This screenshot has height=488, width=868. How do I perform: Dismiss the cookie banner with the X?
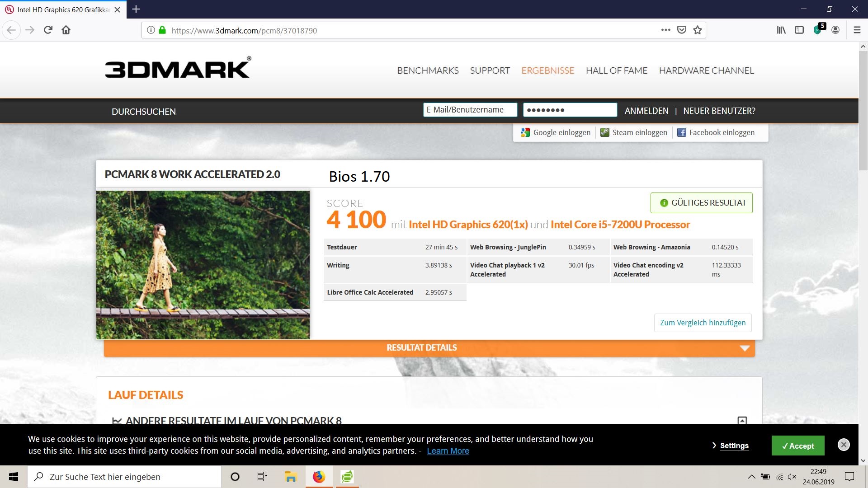[843, 445]
